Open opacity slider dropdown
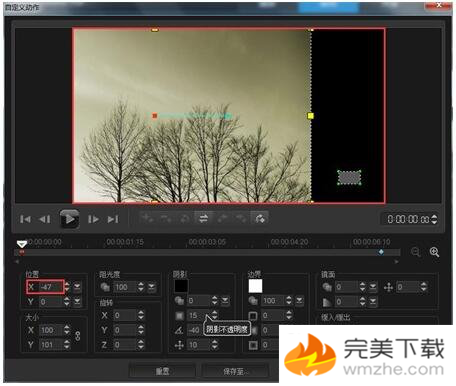Image resolution: width=456 pixels, height=386 pixels. [x=152, y=287]
